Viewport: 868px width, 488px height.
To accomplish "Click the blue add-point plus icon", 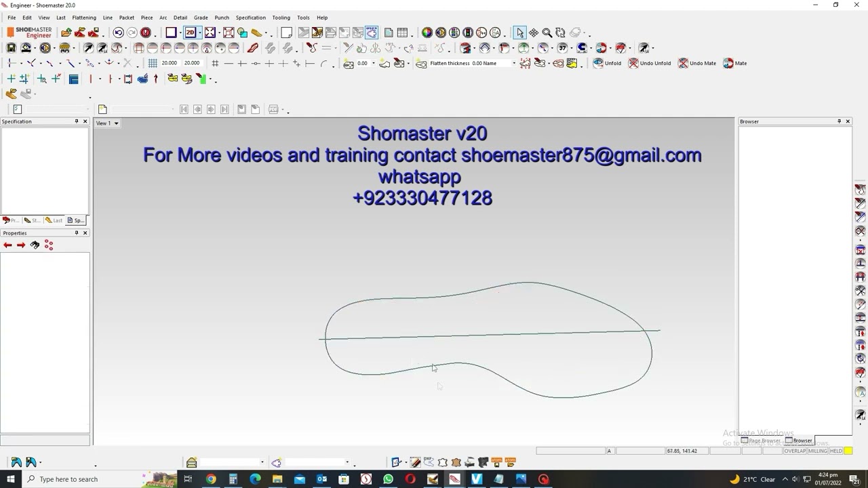I will click(x=11, y=79).
